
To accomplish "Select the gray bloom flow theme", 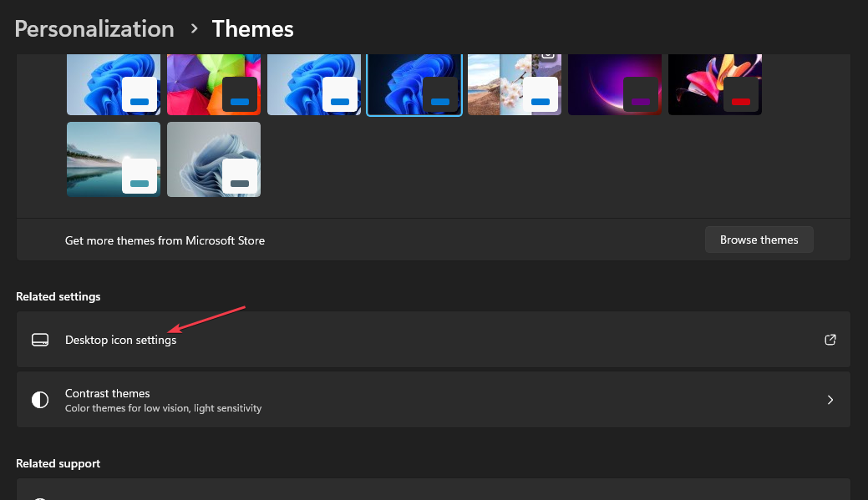I will point(214,159).
